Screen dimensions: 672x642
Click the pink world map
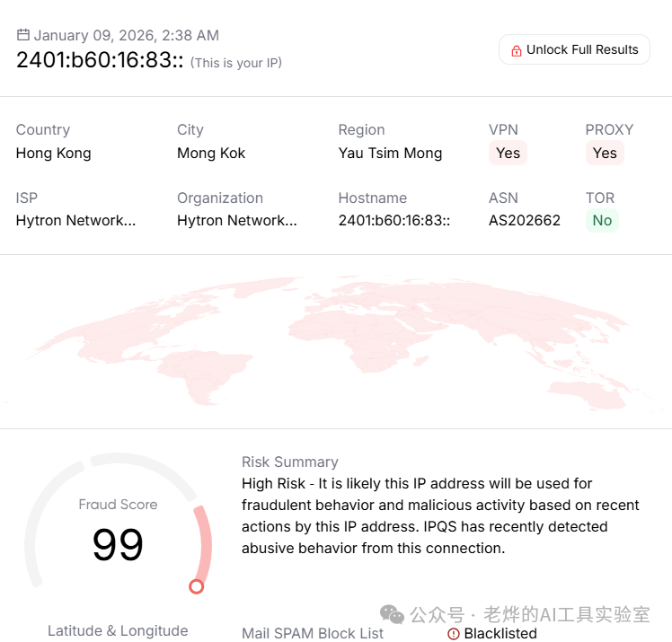(336, 341)
